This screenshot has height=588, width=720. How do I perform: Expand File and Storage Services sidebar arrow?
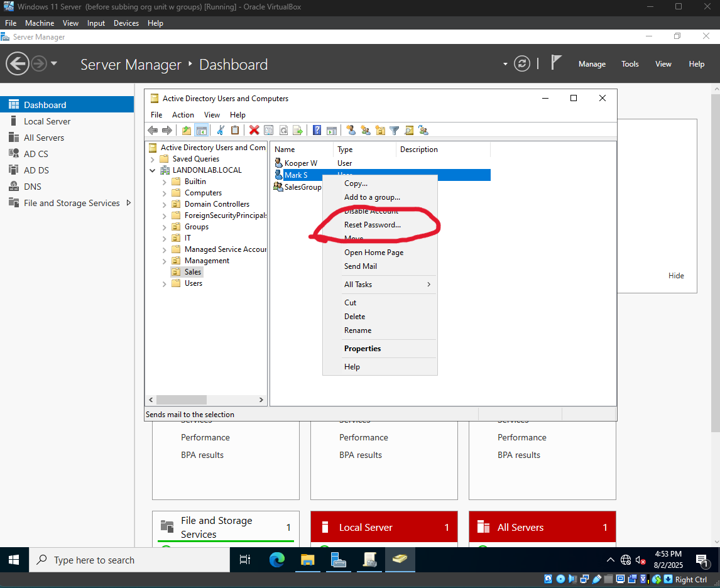(129, 203)
